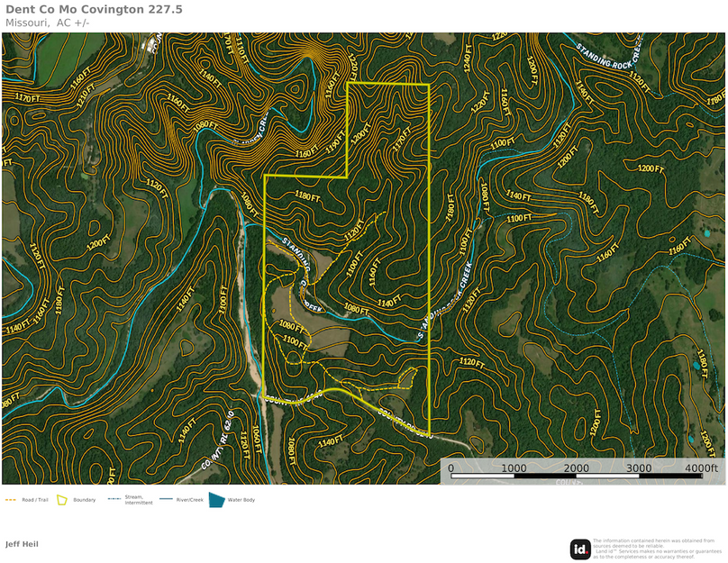Click the Road / Trail legend text label

point(34,500)
